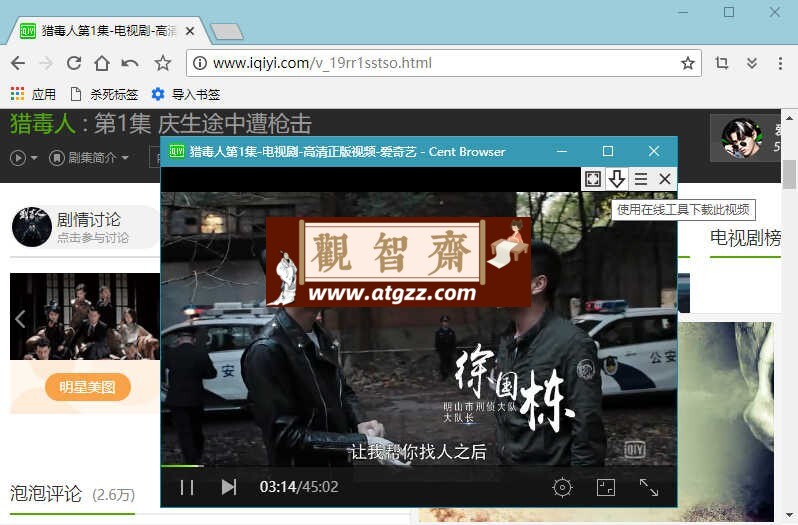Maximize the Cent Browser popup window
This screenshot has height=525, width=798.
[608, 152]
